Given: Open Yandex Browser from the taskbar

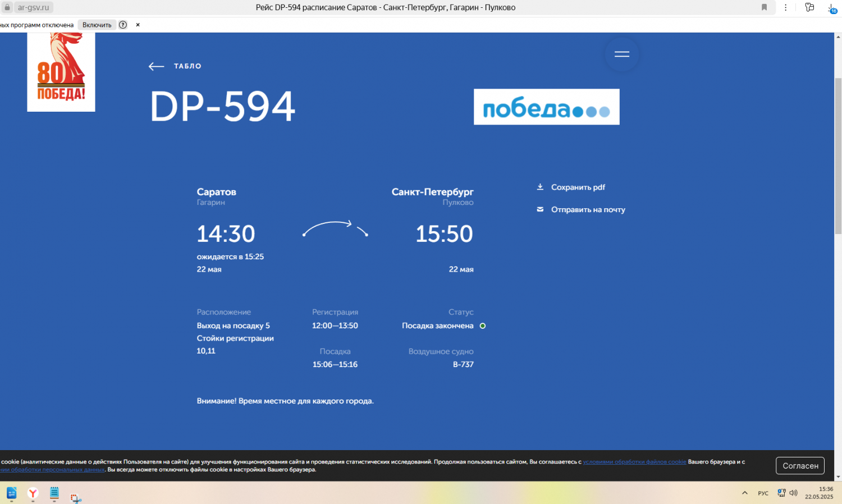Looking at the screenshot, I should [33, 493].
